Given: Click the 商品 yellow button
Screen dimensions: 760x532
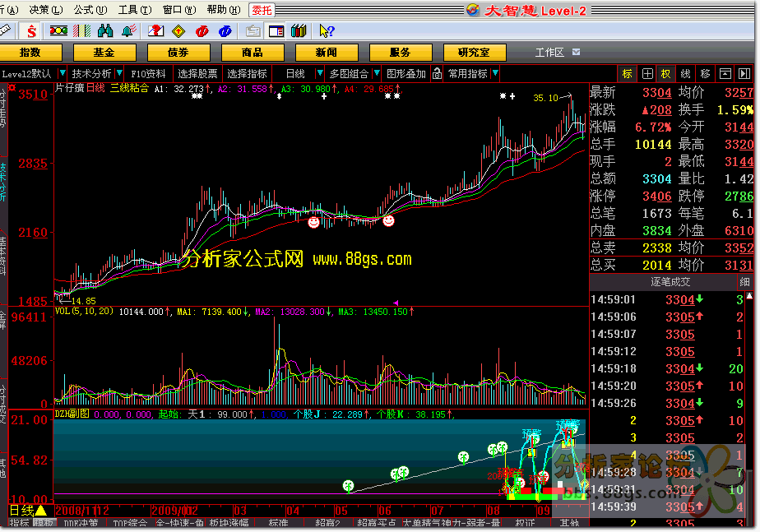Looking at the screenshot, I should (253, 53).
